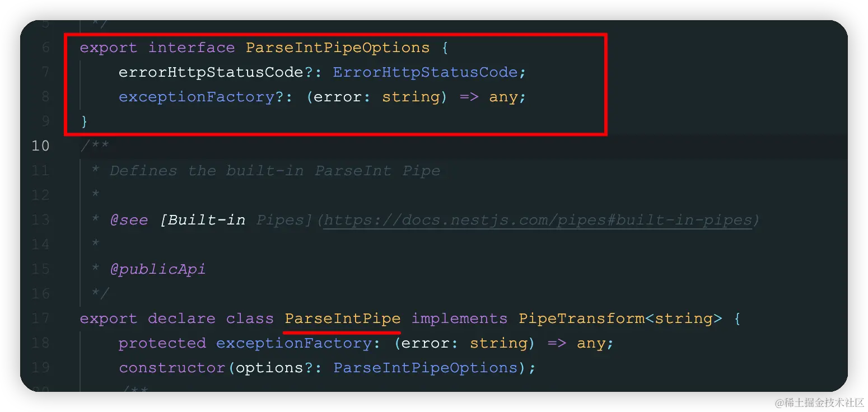Viewport: 868px width, 412px height.
Task: Click line number 17 in the gutter
Action: [x=40, y=319]
